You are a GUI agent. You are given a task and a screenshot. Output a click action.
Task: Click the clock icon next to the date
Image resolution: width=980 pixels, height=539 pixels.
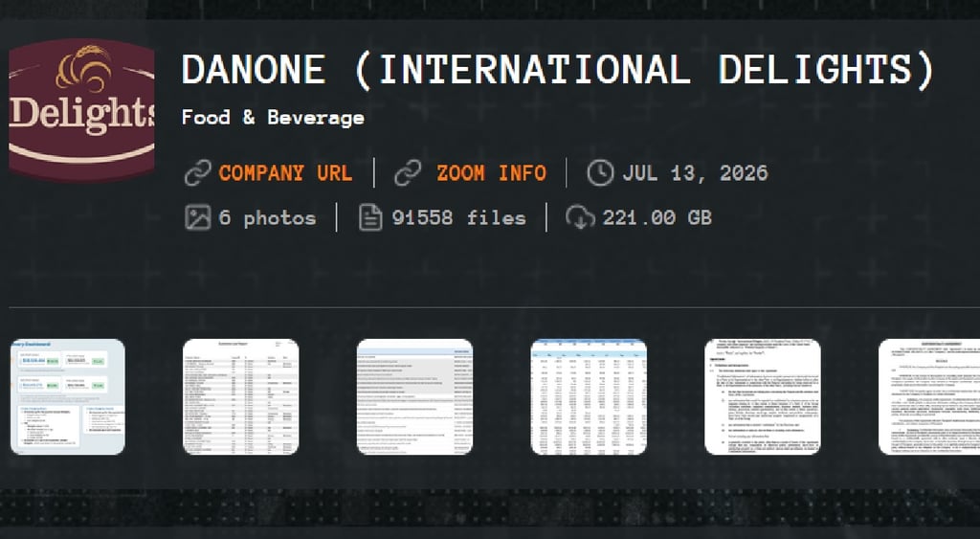pos(600,173)
